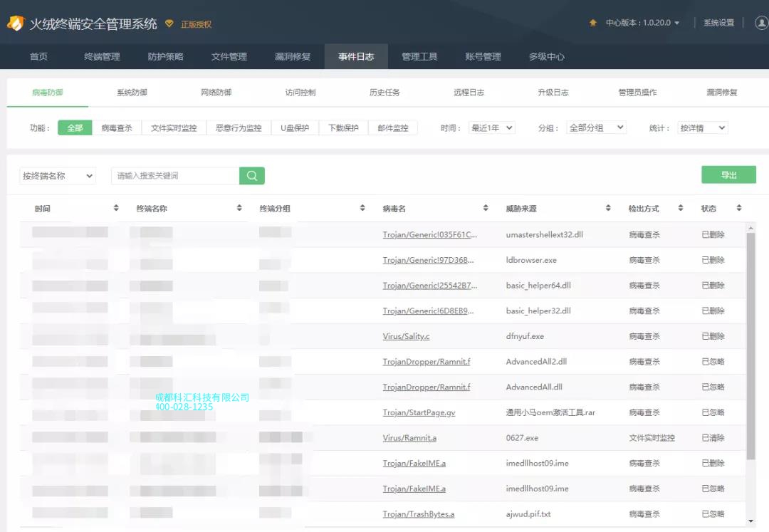Click the user account avatar icon
The height and width of the screenshot is (532, 769).
[761, 23]
